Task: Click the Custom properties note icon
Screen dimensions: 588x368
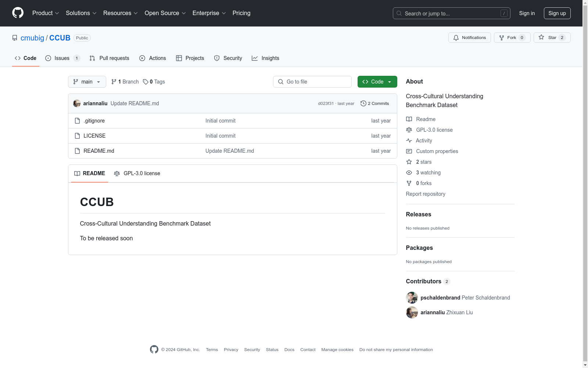Action: click(409, 151)
